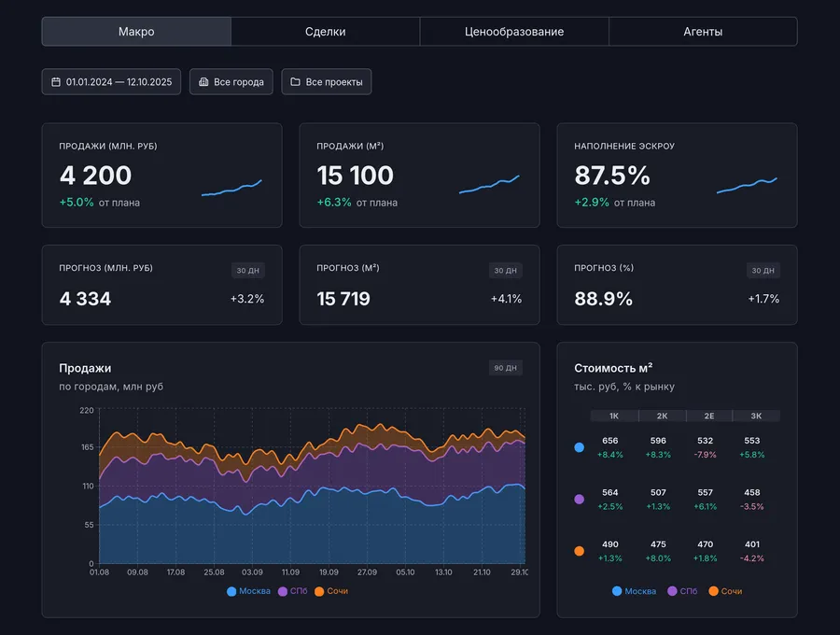The width and height of the screenshot is (840, 635).
Task: Click the calendar icon in date filter
Action: (x=56, y=82)
